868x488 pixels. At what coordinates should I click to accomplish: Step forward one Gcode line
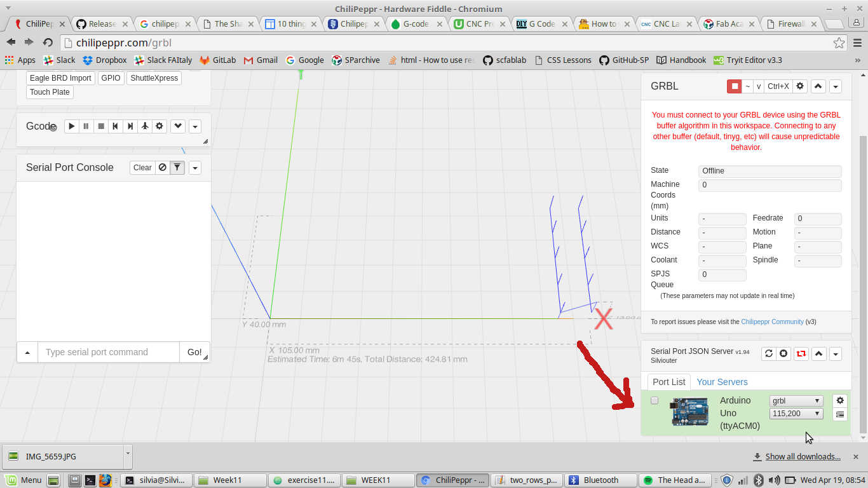130,126
